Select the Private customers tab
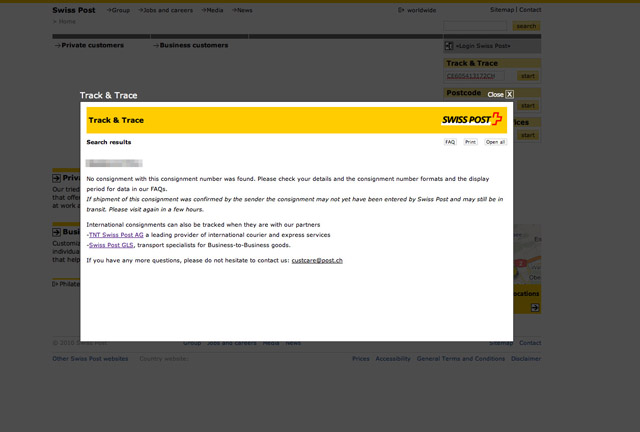 (x=89, y=45)
